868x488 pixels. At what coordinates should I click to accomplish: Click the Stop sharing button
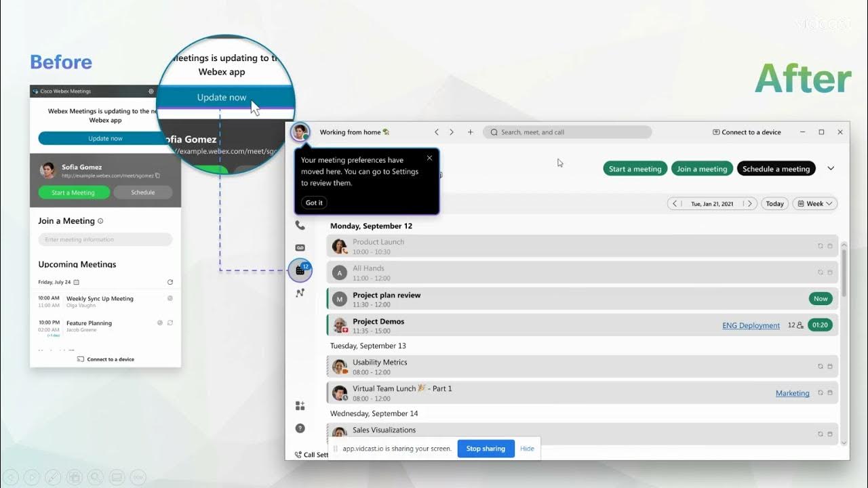tap(486, 449)
